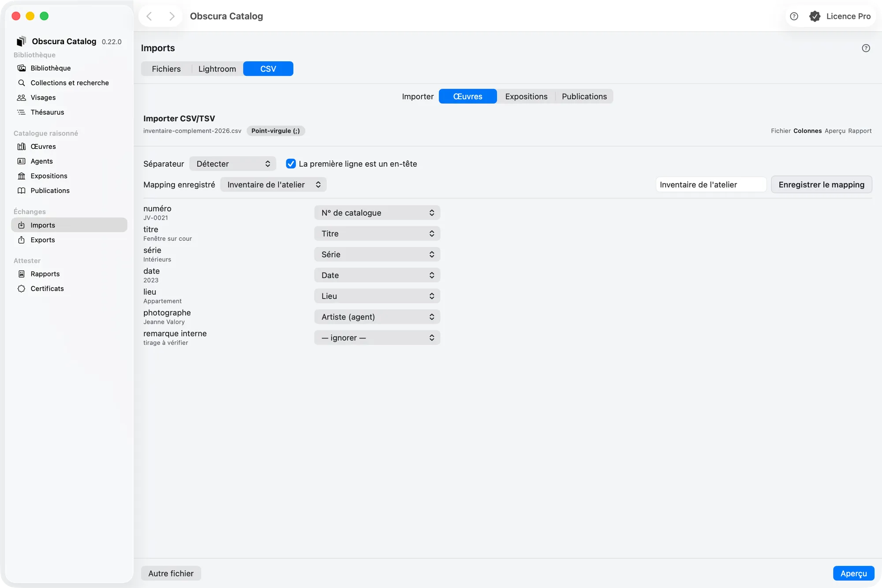Click the Thésaurus list icon
Image resolution: width=882 pixels, height=588 pixels.
(21, 112)
